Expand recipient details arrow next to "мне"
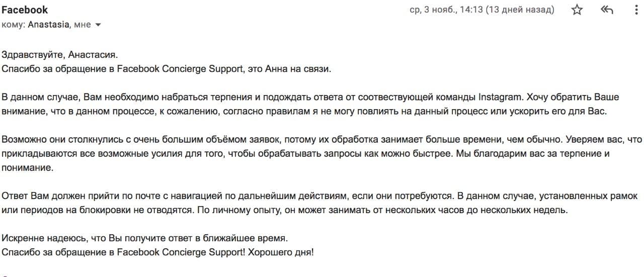The height and width of the screenshot is (277, 644). (x=98, y=25)
